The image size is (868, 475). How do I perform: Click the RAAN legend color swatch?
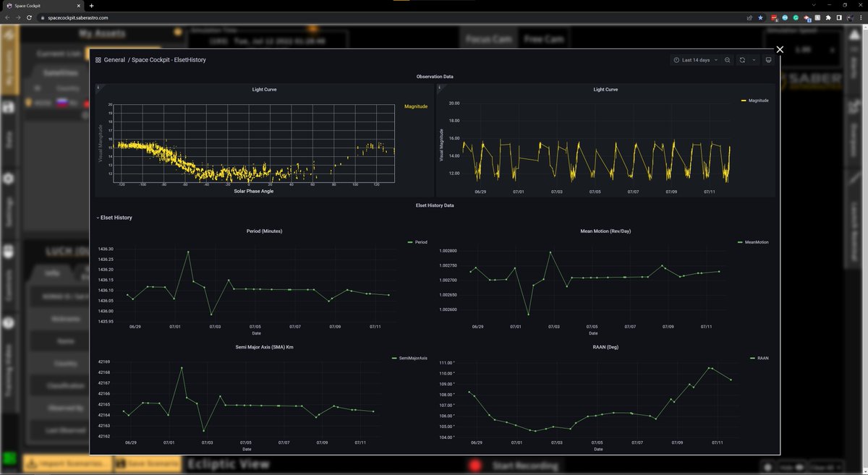[x=752, y=358]
